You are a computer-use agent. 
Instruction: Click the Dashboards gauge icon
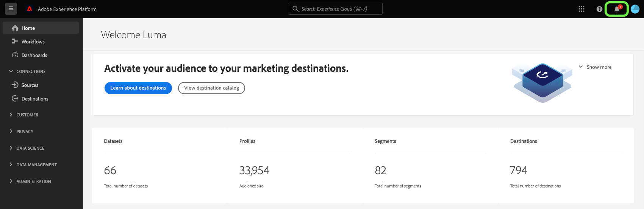click(x=15, y=55)
